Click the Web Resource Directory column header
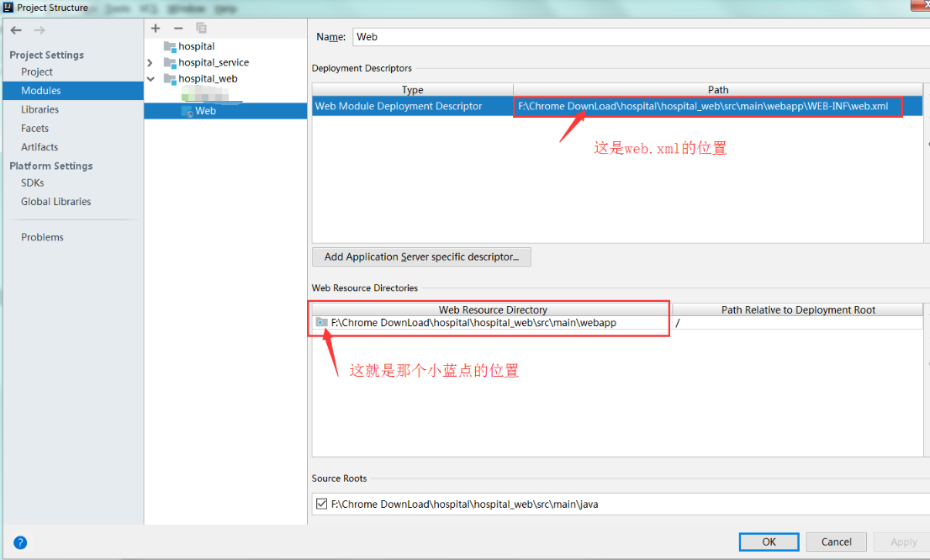Viewport: 930px width, 560px height. coord(492,309)
